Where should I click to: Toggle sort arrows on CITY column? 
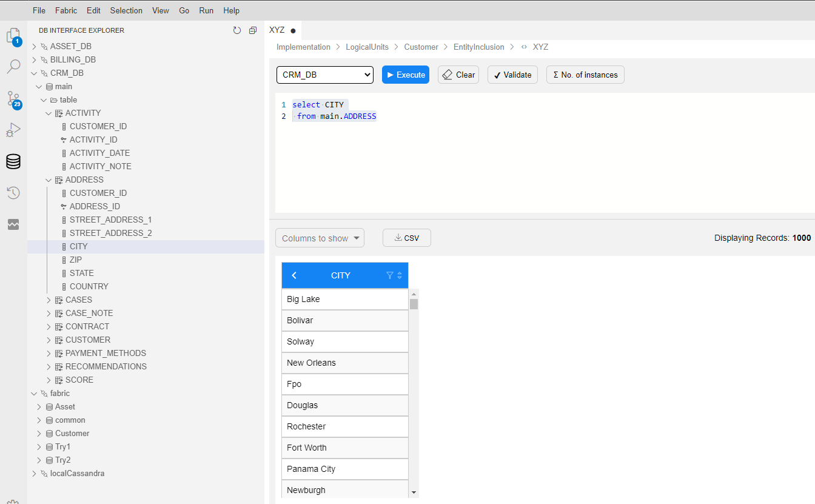coord(400,275)
